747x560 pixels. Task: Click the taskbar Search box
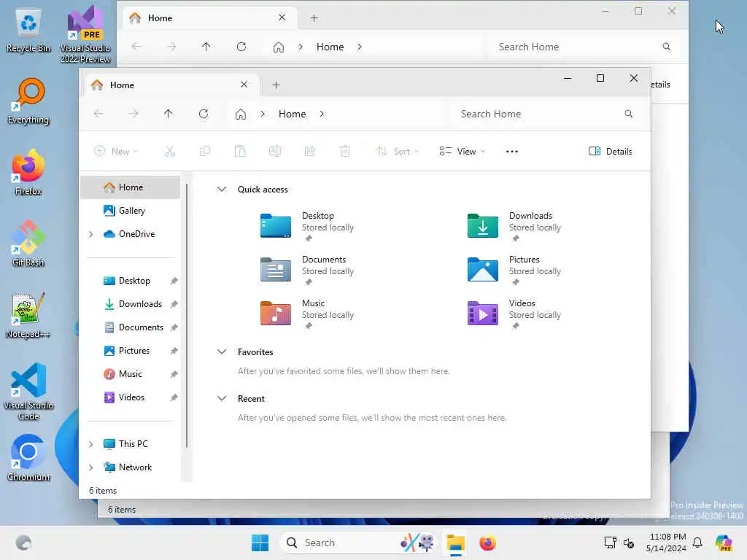pyautogui.click(x=358, y=542)
